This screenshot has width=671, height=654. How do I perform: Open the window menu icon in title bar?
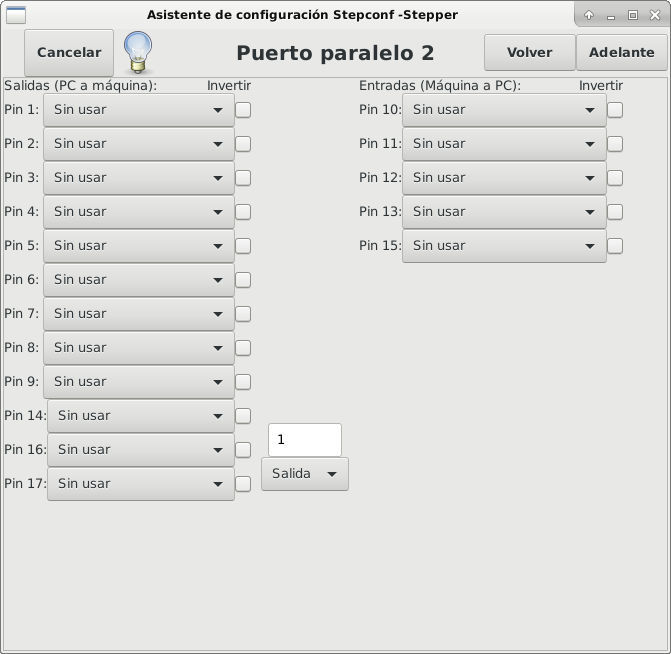point(16,15)
